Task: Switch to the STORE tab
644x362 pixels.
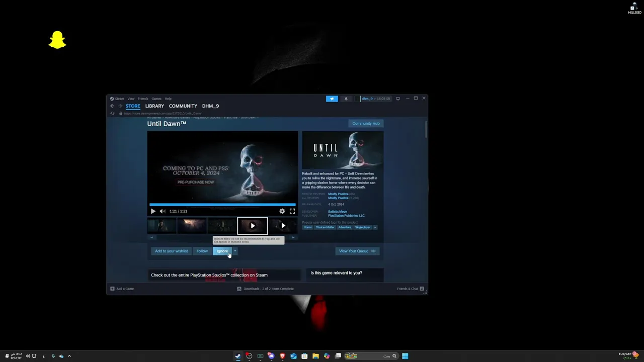Action: pyautogui.click(x=133, y=106)
